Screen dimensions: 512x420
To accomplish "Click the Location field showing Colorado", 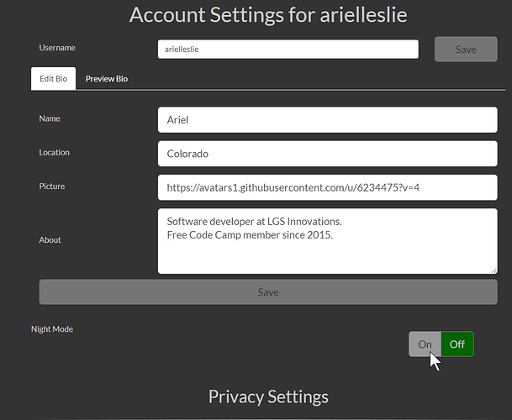I will coord(327,155).
